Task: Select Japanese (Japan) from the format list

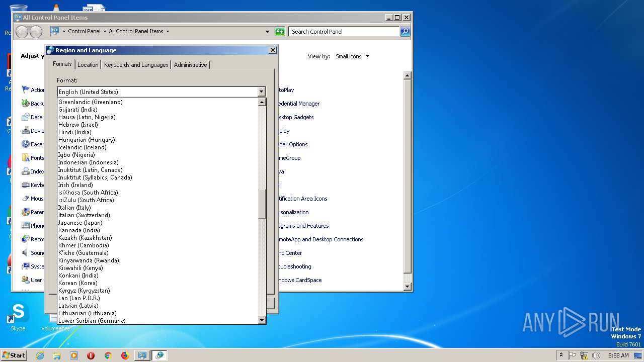Action: (157, 223)
